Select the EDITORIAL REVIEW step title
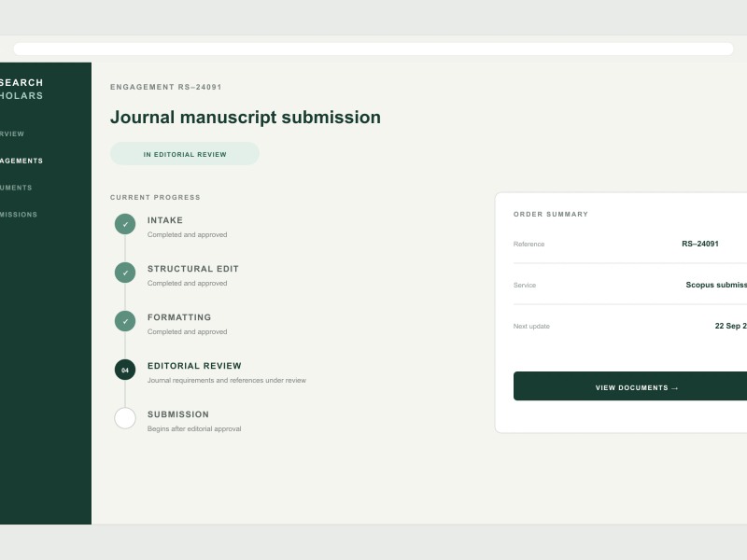This screenshot has width=747, height=560. click(194, 366)
